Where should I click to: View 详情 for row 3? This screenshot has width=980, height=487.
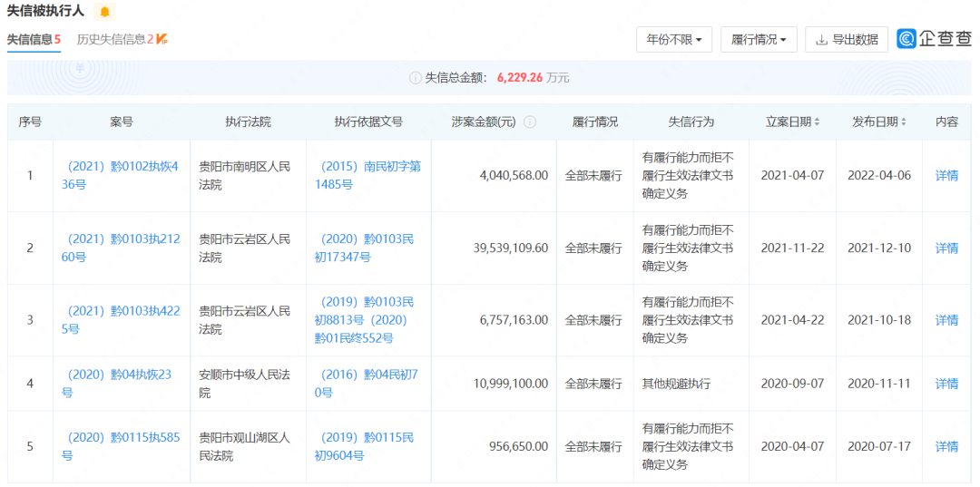[946, 320]
